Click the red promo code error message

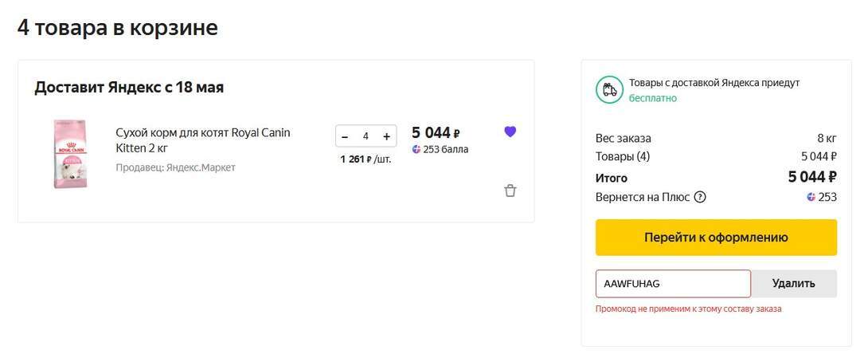pos(688,309)
